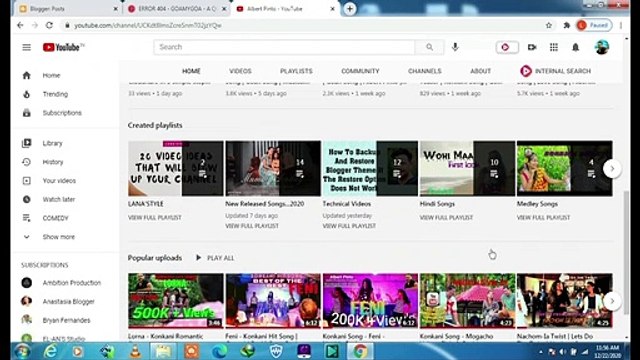Open Ambition Production subscription channel

coord(61,283)
